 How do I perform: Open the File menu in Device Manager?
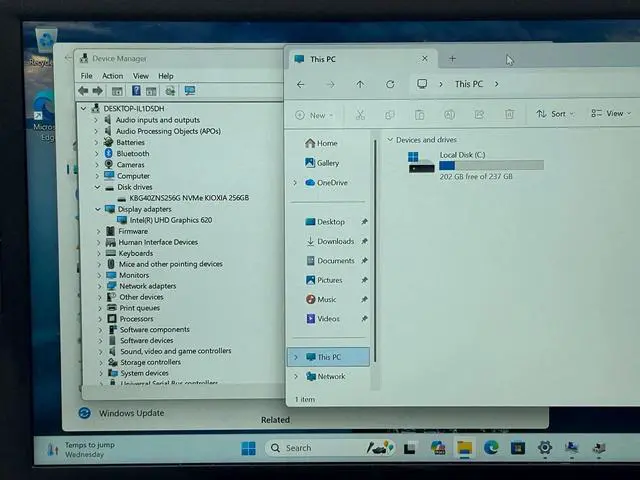tap(86, 76)
